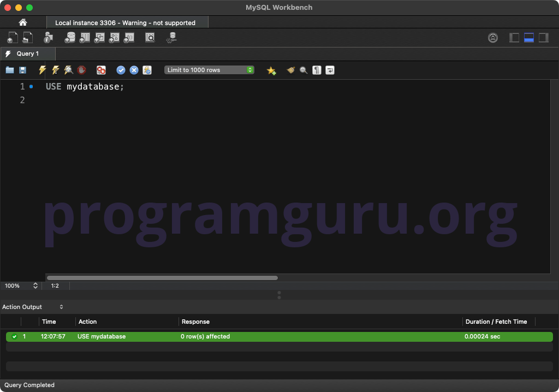Image resolution: width=559 pixels, height=392 pixels.
Task: Open SQL script file in new tab icon
Action: [27, 38]
